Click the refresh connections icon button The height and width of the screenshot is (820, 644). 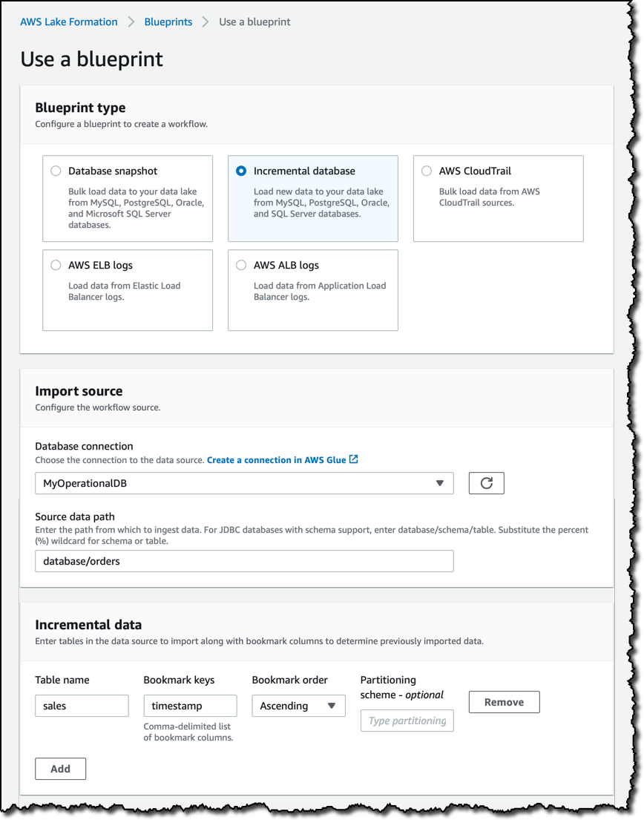pos(486,483)
